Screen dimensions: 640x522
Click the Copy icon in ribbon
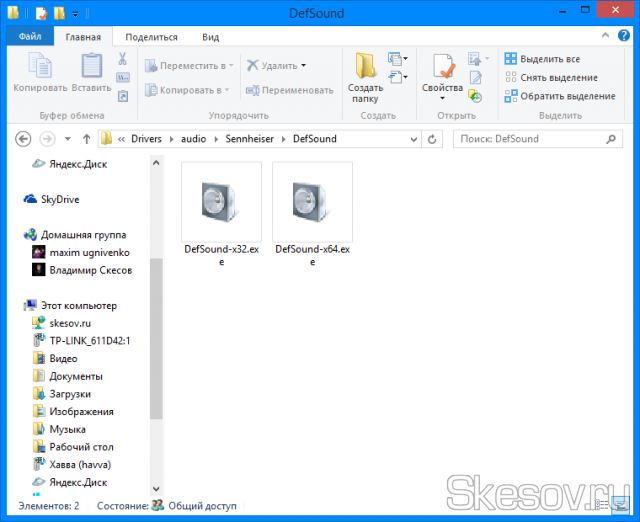tap(40, 68)
